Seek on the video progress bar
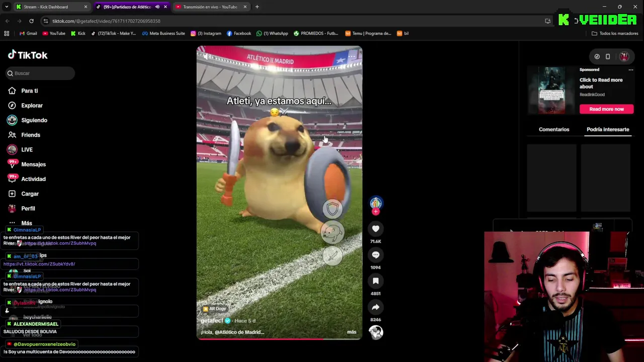The width and height of the screenshot is (644, 362). [279, 339]
